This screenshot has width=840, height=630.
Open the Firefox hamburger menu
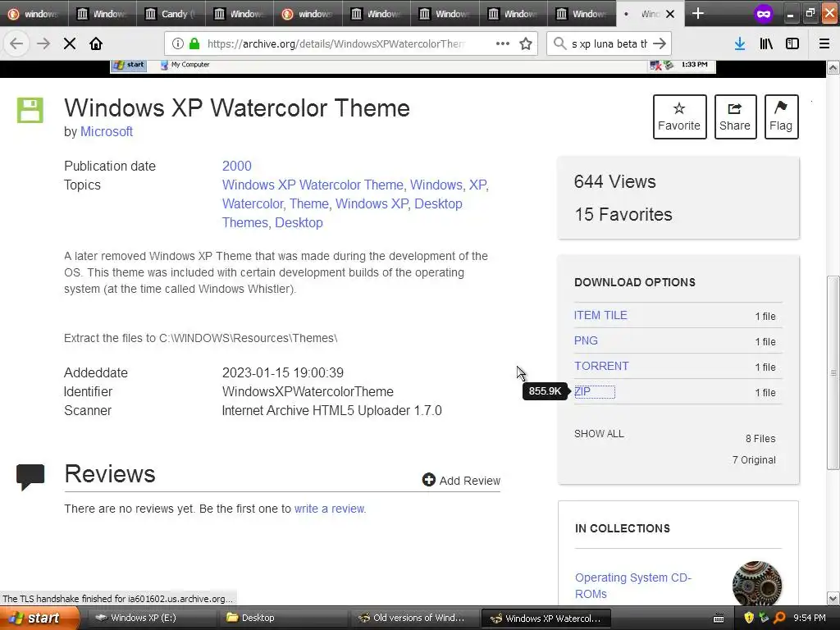pyautogui.click(x=824, y=44)
